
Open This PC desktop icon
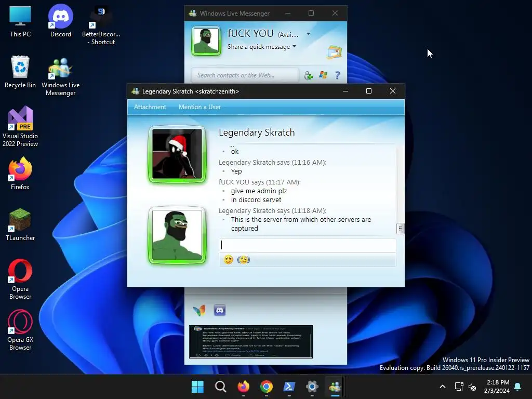click(20, 22)
